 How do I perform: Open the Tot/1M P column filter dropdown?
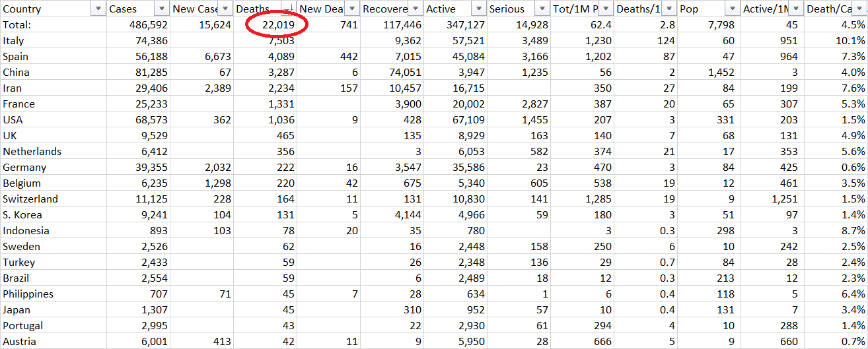coord(606,9)
